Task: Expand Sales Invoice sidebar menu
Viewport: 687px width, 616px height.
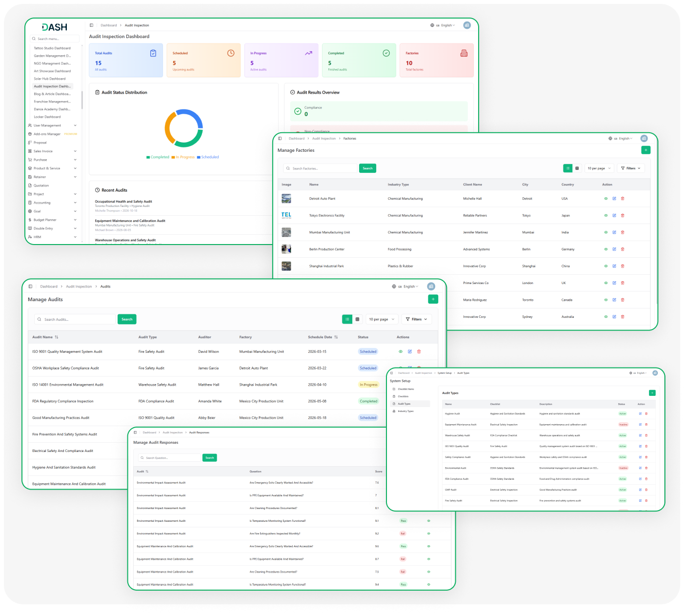Action: coord(52,151)
